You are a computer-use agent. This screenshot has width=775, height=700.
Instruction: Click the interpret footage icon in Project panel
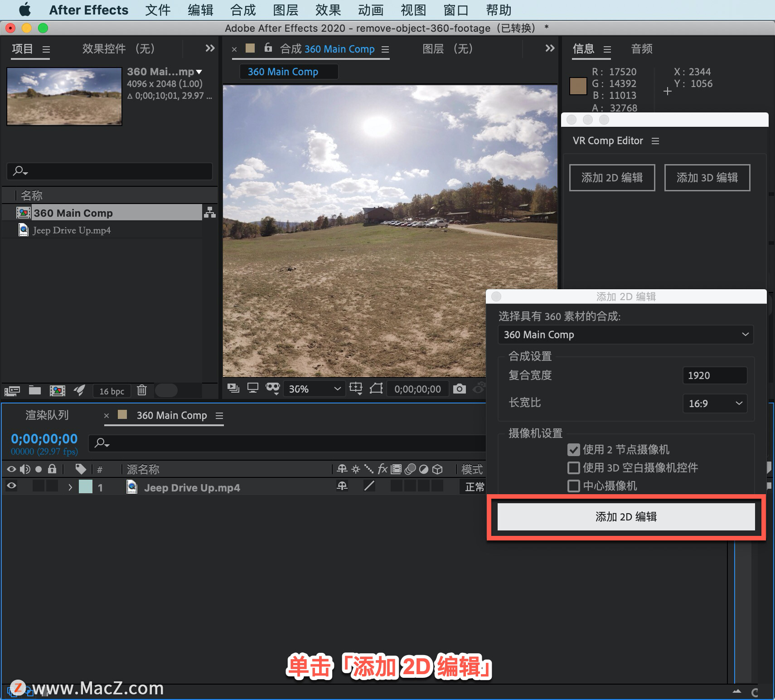(12, 390)
